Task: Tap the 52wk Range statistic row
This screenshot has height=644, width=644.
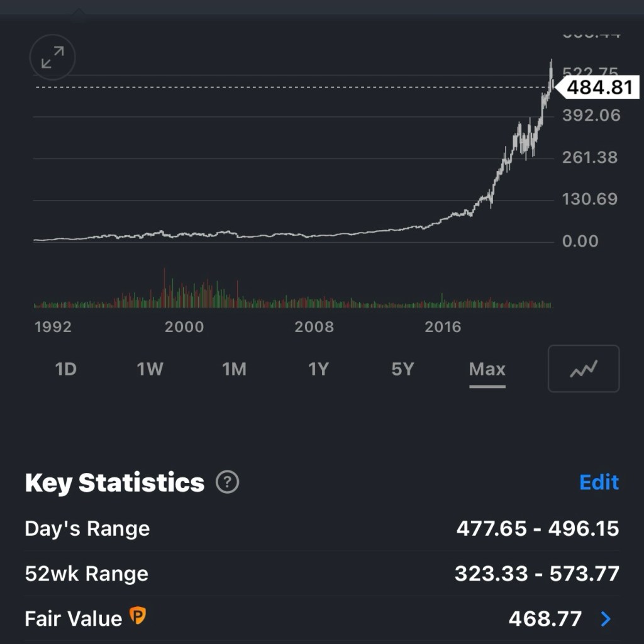Action: 322,574
